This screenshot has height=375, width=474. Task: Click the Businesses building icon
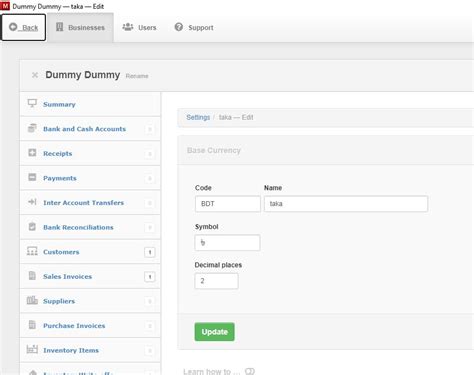coord(59,27)
